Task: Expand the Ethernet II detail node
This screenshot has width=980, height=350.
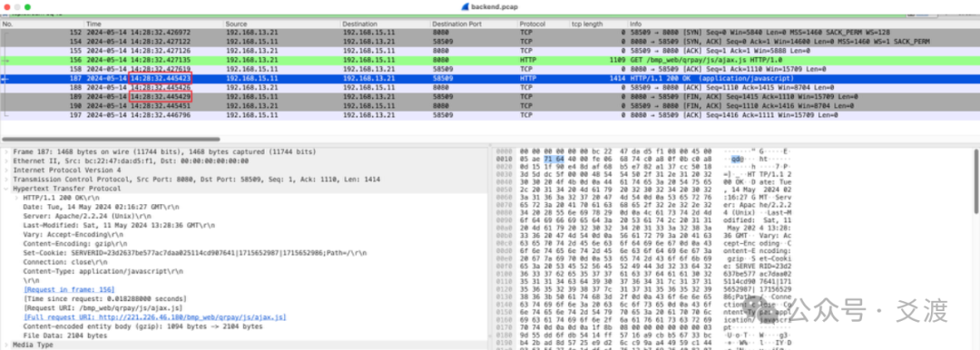Action: coord(6,160)
